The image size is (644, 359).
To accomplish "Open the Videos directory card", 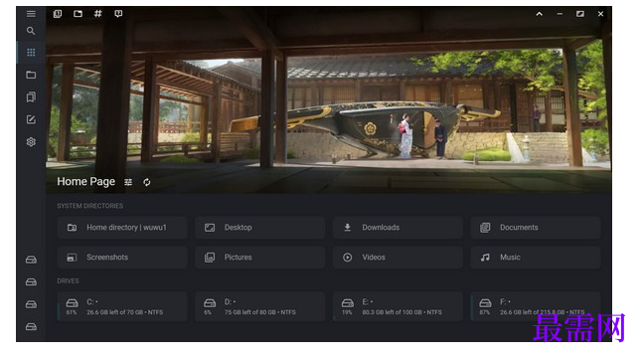I will (x=398, y=258).
